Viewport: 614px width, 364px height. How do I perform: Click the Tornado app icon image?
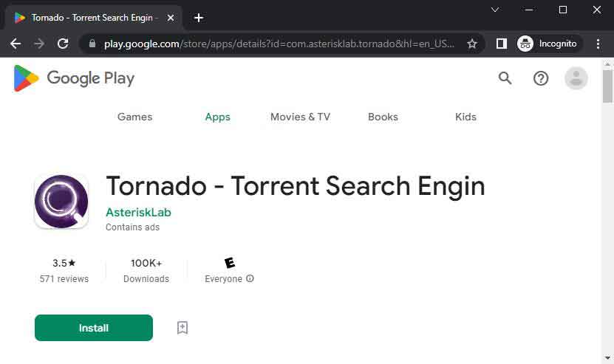tap(61, 202)
